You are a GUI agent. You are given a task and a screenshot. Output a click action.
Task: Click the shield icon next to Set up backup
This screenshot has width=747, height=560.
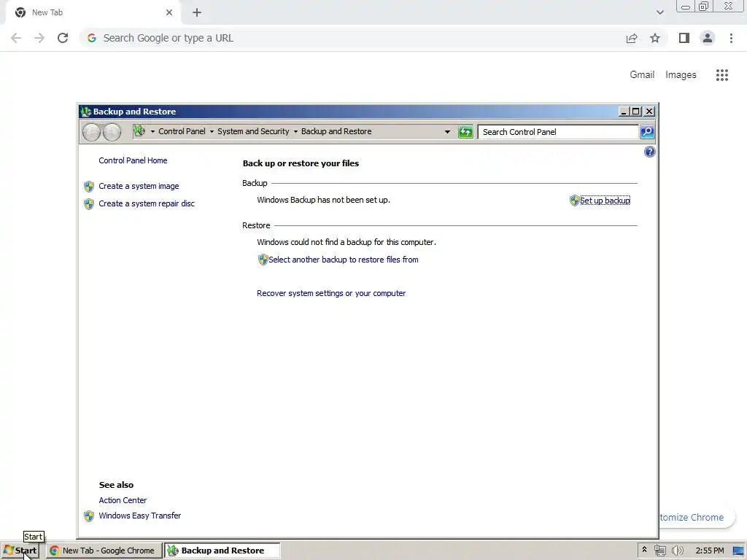tap(575, 201)
